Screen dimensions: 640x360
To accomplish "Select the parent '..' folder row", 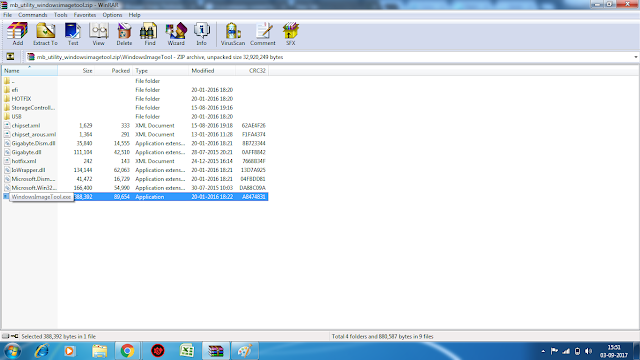I will point(135,81).
